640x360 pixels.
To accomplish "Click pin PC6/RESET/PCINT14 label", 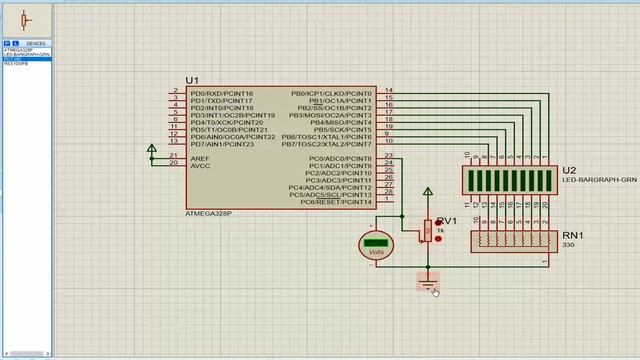I will click(x=336, y=202).
